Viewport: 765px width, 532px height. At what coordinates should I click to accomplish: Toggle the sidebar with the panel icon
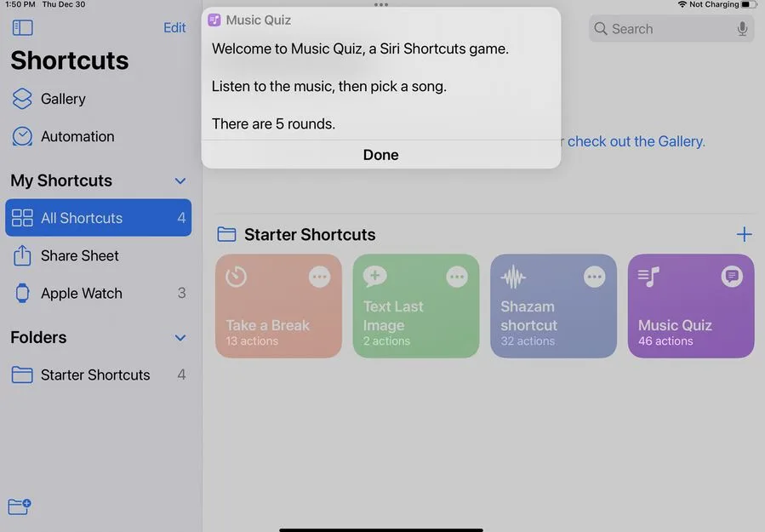(22, 28)
